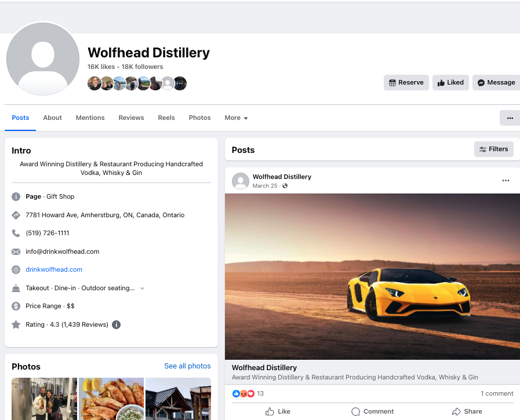
Task: Open the Reserve button
Action: tap(406, 82)
